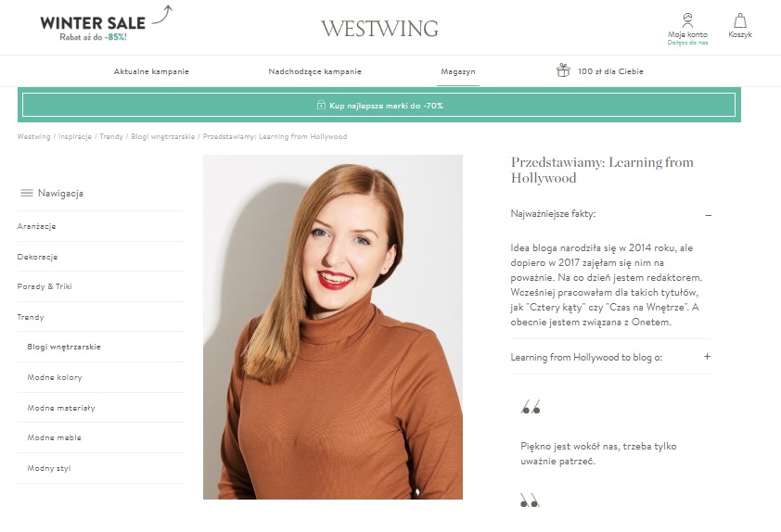Click Kup najlepsze marki do -70% button
This screenshot has width=781, height=532.
point(379,105)
